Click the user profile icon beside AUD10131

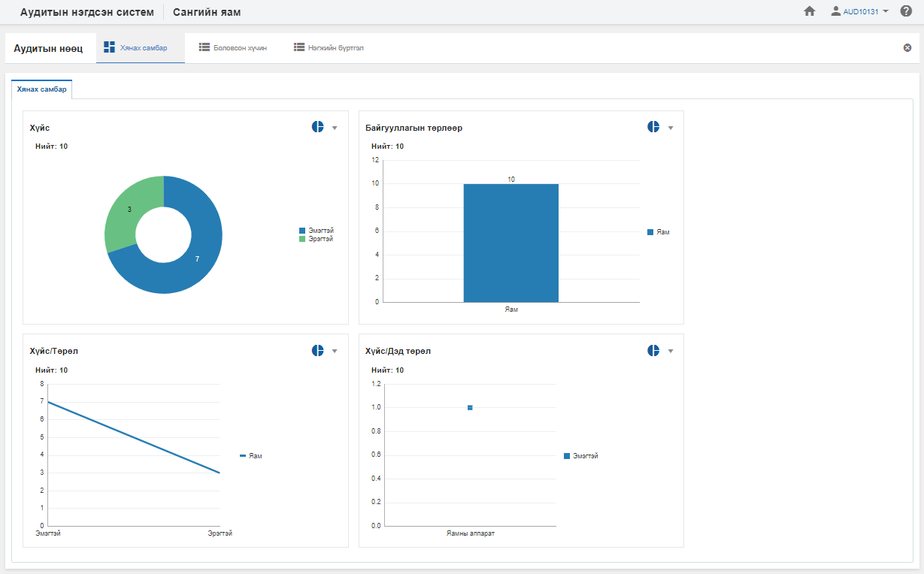(835, 11)
